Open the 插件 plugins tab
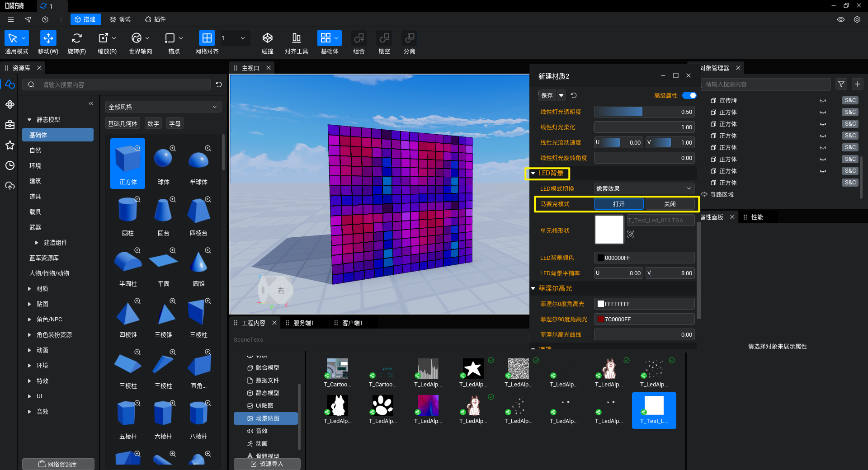The height and width of the screenshot is (470, 868). (x=156, y=19)
